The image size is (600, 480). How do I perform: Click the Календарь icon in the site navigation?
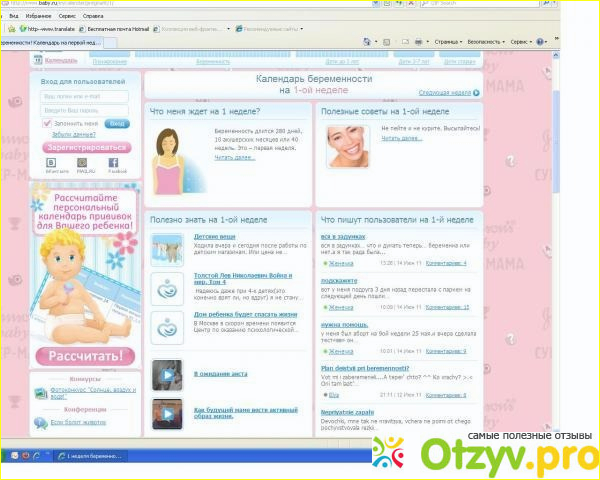click(x=40, y=61)
